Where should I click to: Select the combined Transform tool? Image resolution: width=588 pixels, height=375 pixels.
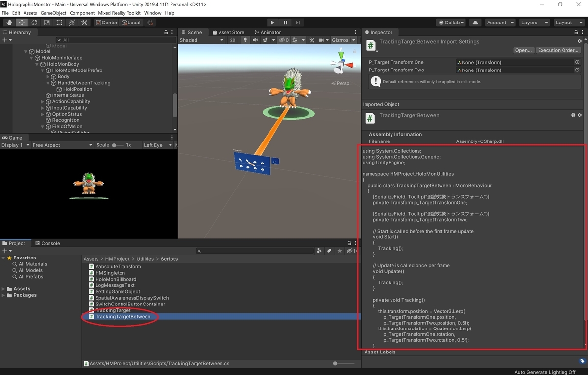(72, 23)
